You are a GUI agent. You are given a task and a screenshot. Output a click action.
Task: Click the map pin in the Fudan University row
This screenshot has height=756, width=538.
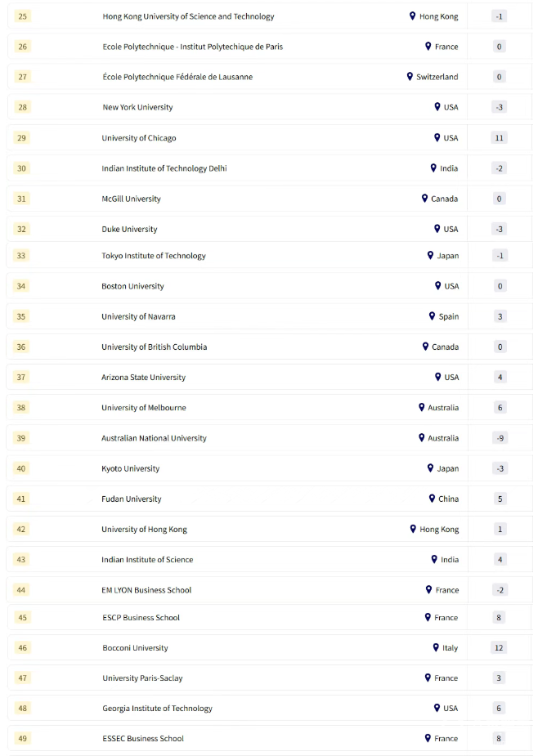pyautogui.click(x=432, y=499)
